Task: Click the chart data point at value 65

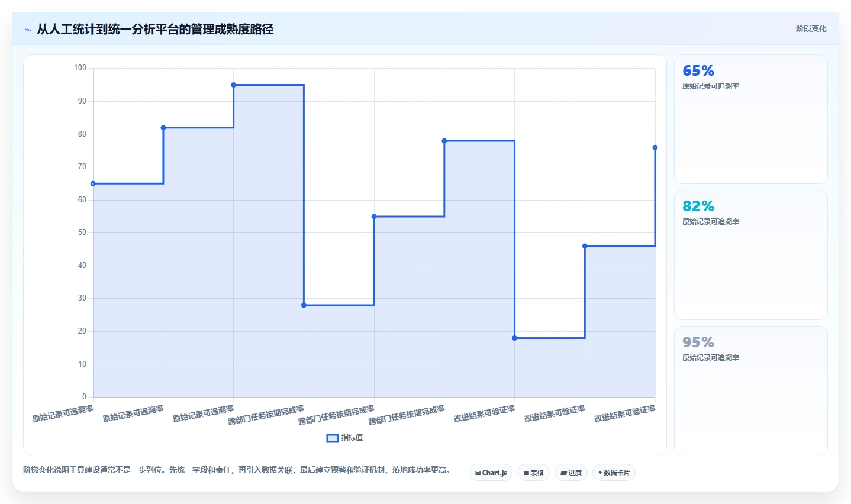Action: click(x=93, y=183)
